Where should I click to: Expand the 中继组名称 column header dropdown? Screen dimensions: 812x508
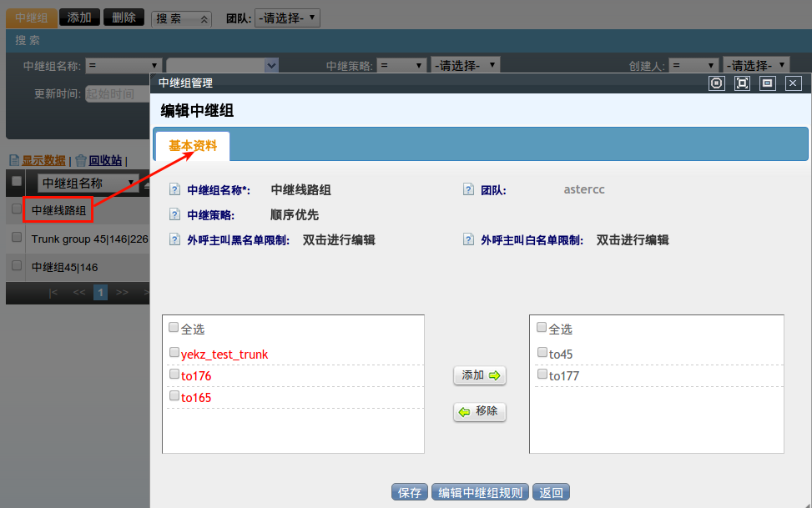(131, 183)
